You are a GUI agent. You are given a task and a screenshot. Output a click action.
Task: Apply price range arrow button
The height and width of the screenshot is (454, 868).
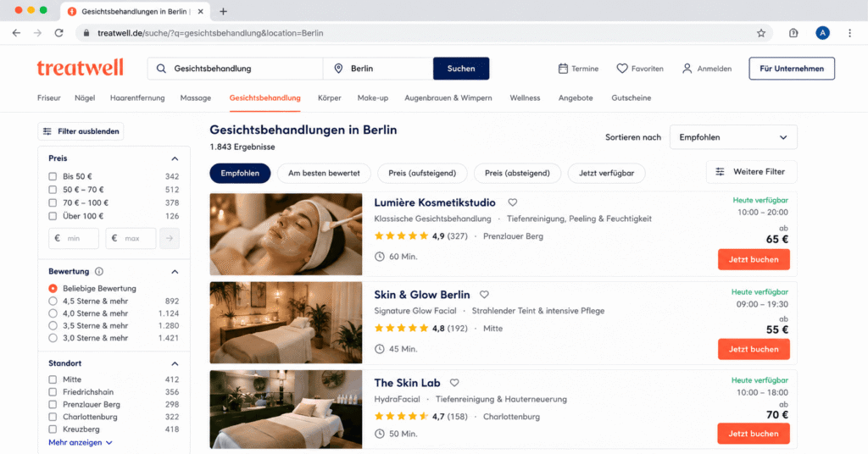coord(170,238)
